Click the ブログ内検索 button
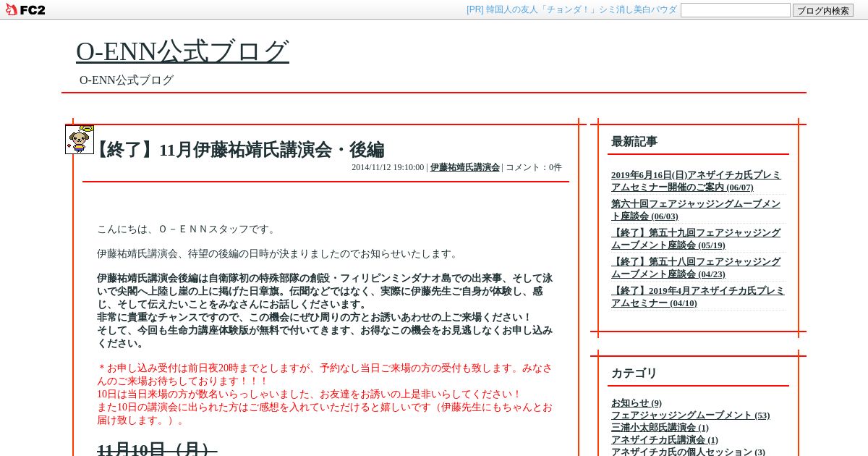This screenshot has width=868, height=456. [x=823, y=10]
